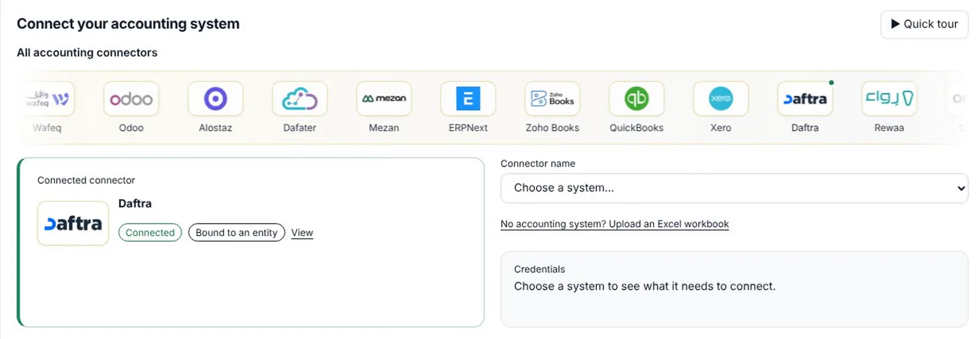Click the Daftra logo in connected card
980x339 pixels.
tap(73, 223)
